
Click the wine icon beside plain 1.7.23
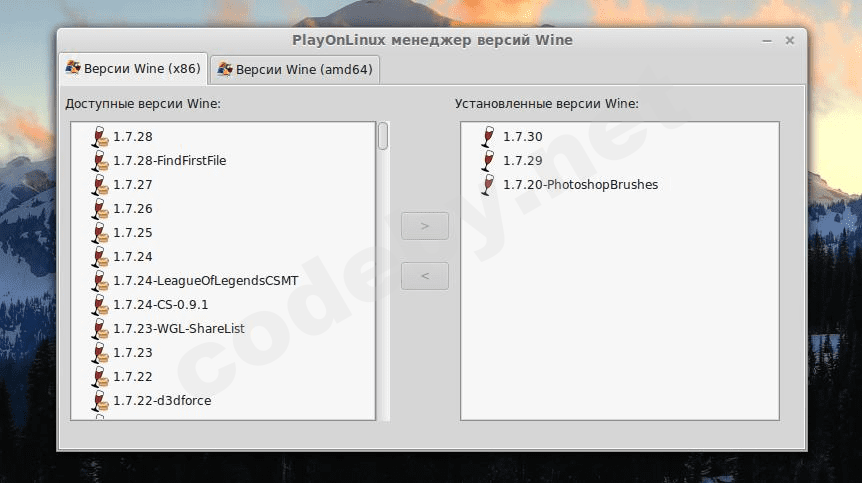click(x=100, y=353)
